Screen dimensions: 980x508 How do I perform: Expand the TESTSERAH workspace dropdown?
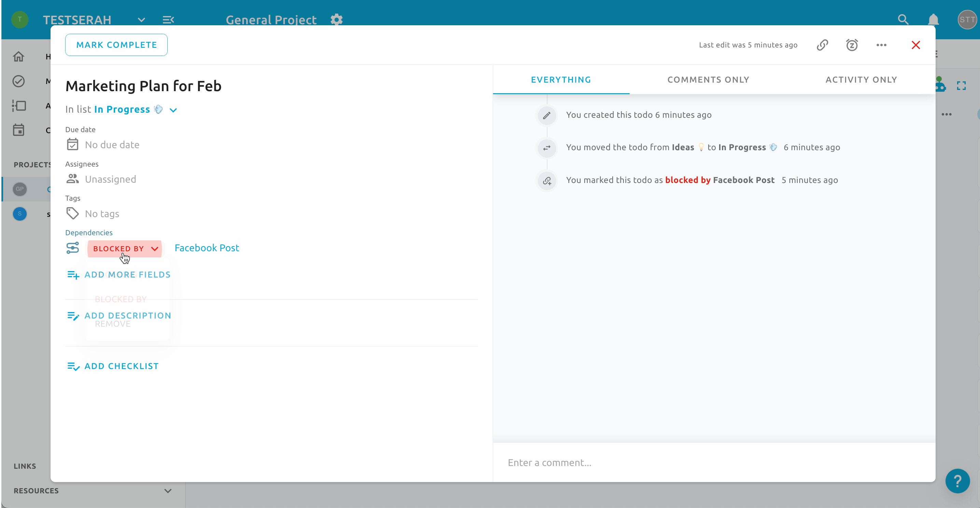click(141, 20)
